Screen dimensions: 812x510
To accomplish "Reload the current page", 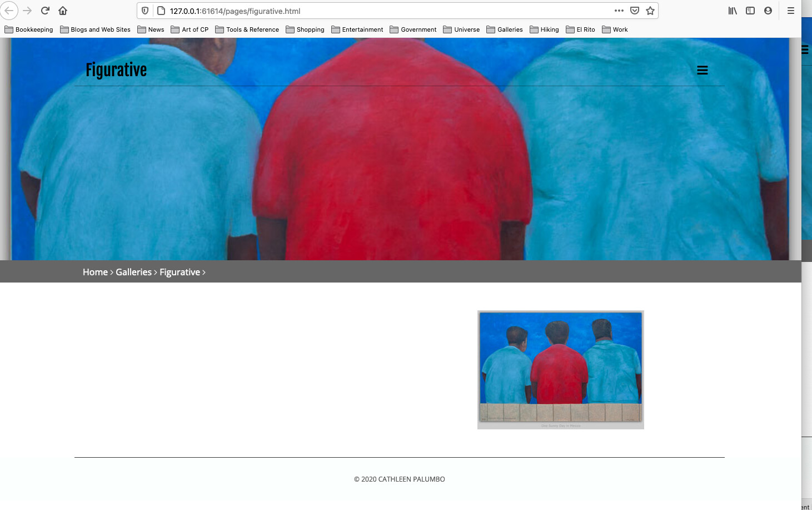I will point(46,11).
